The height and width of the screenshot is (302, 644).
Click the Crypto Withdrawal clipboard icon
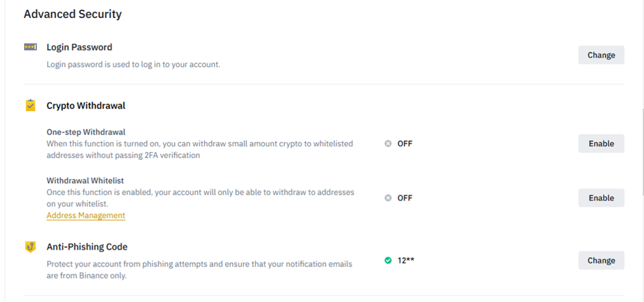pyautogui.click(x=30, y=105)
